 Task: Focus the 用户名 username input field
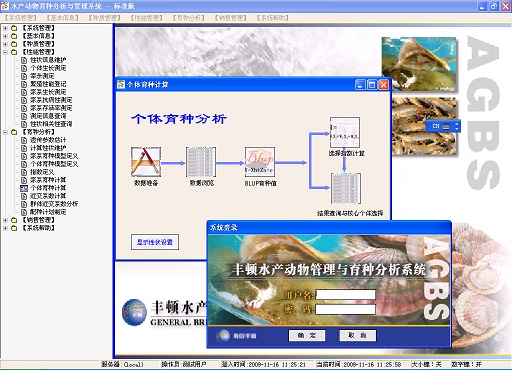(345, 295)
